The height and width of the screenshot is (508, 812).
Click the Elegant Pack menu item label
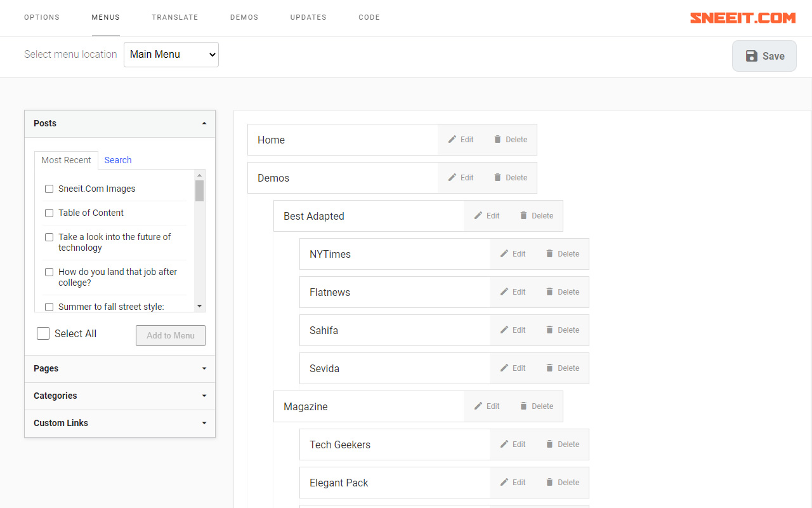click(x=339, y=483)
